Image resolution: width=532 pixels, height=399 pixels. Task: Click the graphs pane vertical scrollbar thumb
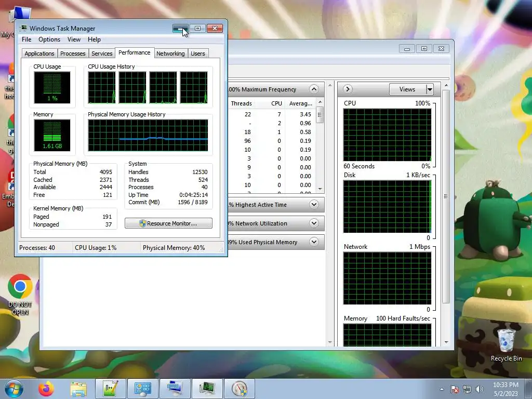[446, 196]
